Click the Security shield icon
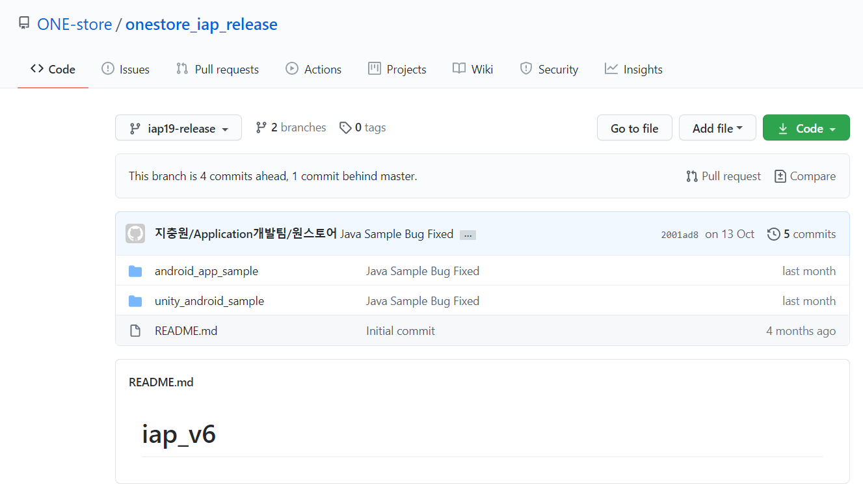 pos(526,68)
